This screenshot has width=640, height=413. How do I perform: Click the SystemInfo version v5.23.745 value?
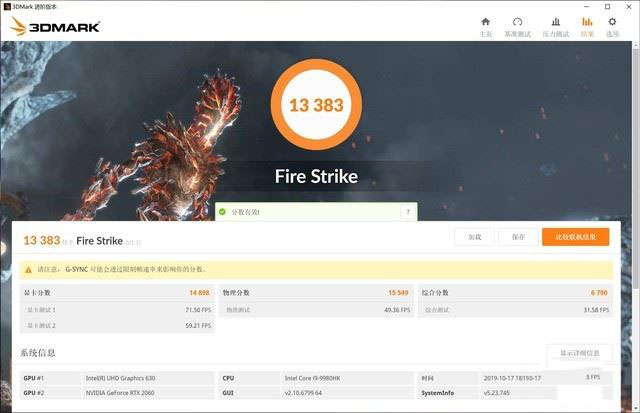tap(496, 393)
